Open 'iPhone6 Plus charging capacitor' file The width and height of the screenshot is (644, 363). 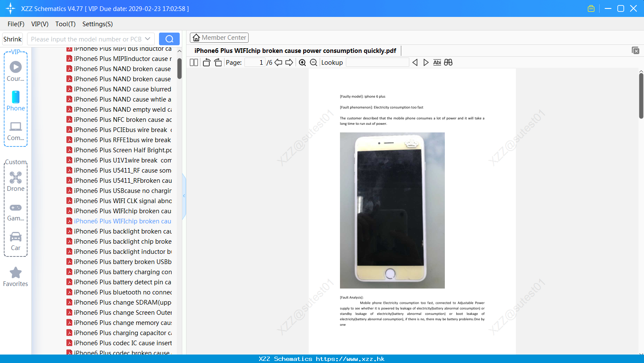coord(119,333)
